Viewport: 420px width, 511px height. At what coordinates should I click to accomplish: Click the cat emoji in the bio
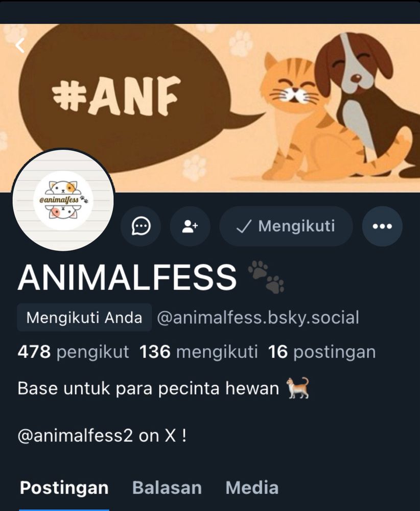click(297, 388)
